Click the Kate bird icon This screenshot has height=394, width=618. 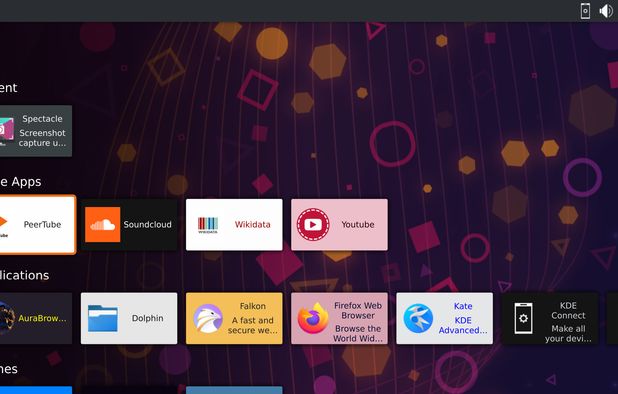tap(418, 318)
